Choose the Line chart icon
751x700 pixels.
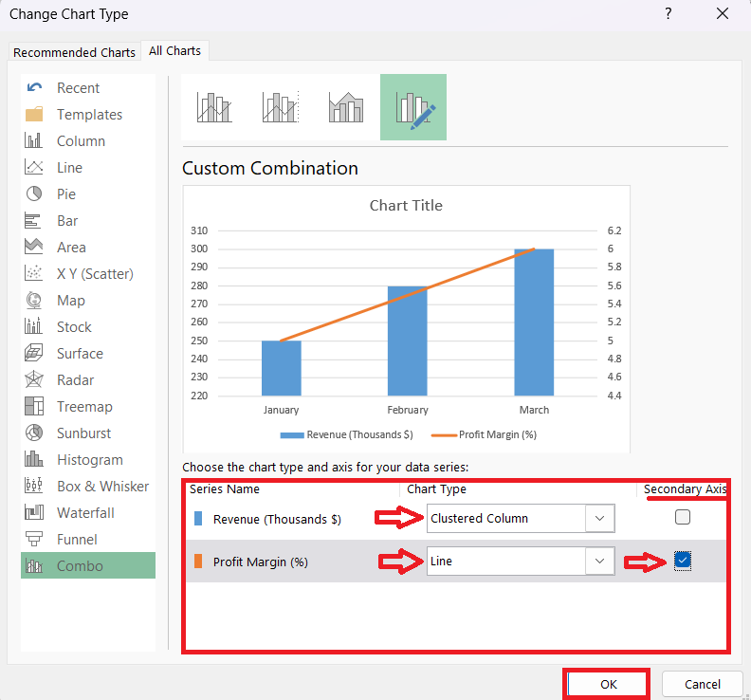[x=34, y=167]
